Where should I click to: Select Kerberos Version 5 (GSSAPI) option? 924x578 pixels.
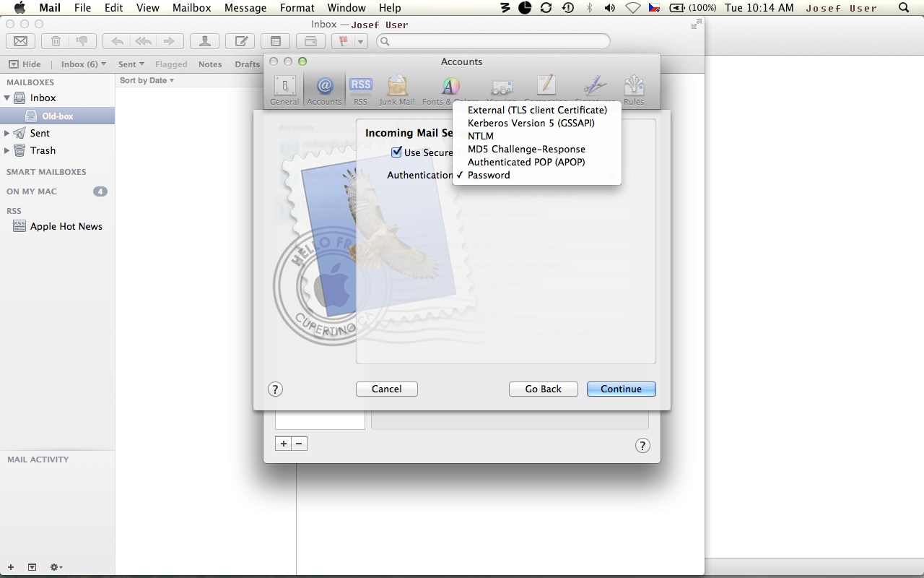coord(537,123)
